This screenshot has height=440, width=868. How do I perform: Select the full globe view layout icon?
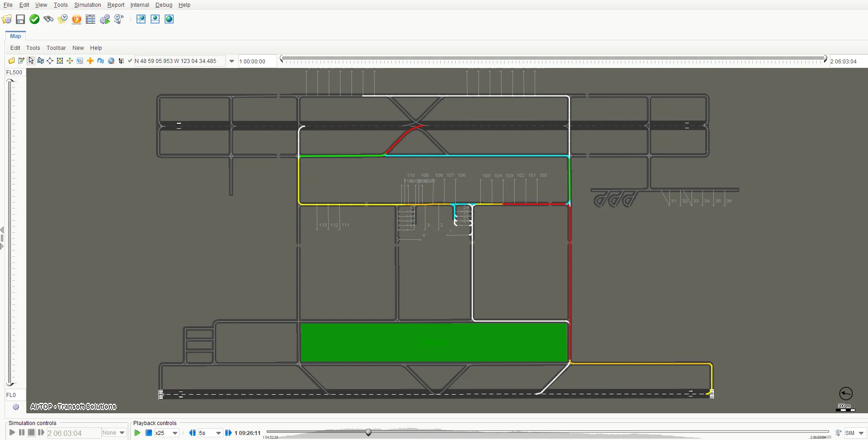click(169, 19)
